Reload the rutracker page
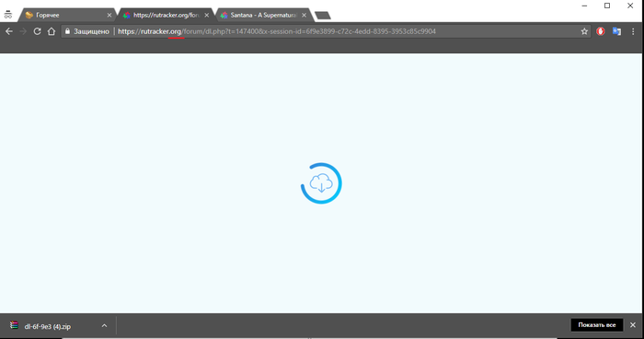 37,31
